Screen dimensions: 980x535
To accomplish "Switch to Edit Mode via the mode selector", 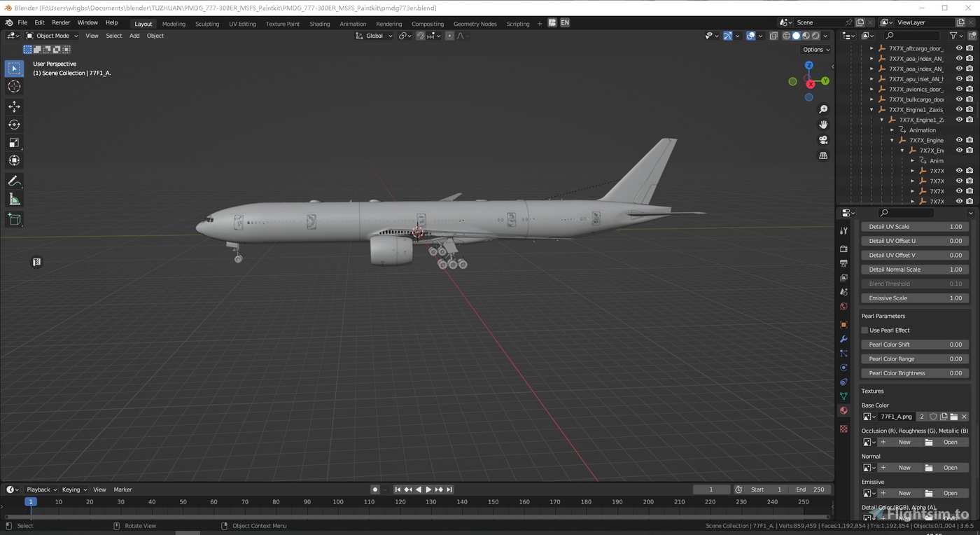I will pos(52,36).
